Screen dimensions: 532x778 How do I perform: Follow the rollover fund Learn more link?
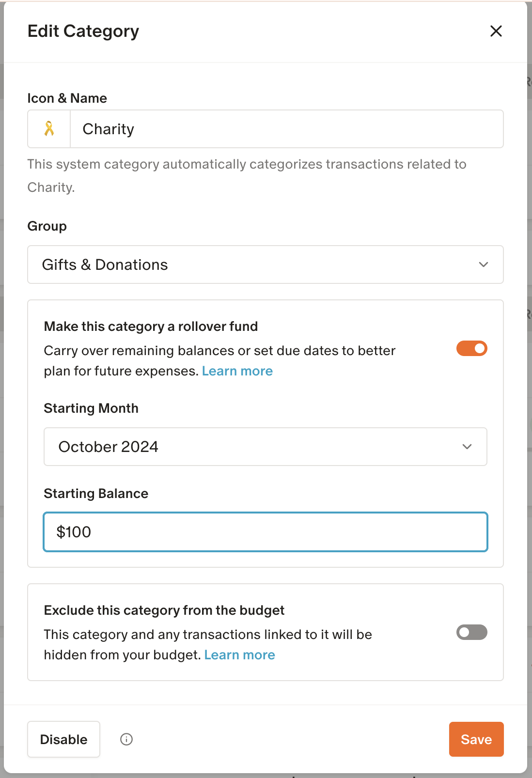pos(237,371)
